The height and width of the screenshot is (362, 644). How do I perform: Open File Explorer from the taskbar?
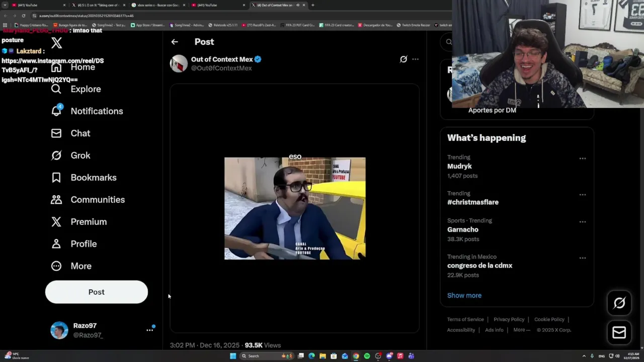[323, 356]
